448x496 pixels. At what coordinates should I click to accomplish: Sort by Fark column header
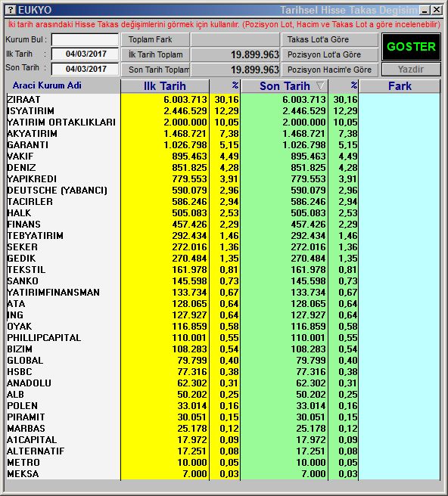tap(400, 86)
